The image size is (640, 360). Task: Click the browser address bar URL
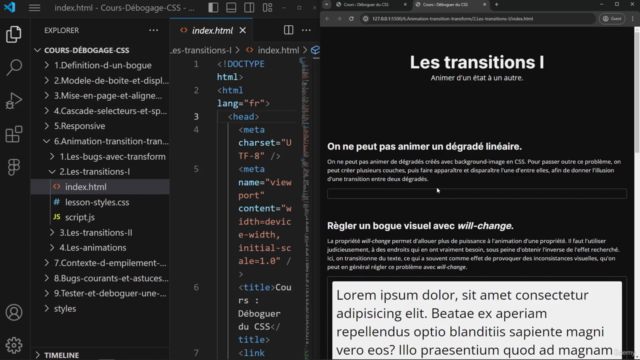pos(452,19)
